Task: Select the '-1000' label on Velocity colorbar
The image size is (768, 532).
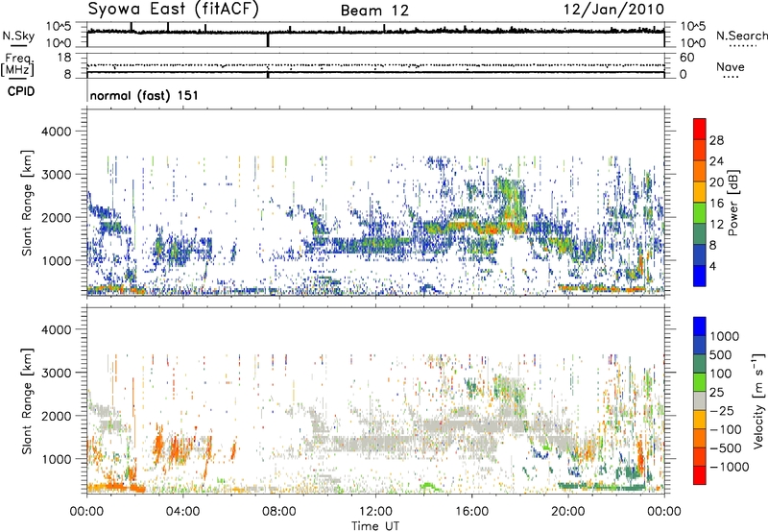Action: click(x=729, y=467)
